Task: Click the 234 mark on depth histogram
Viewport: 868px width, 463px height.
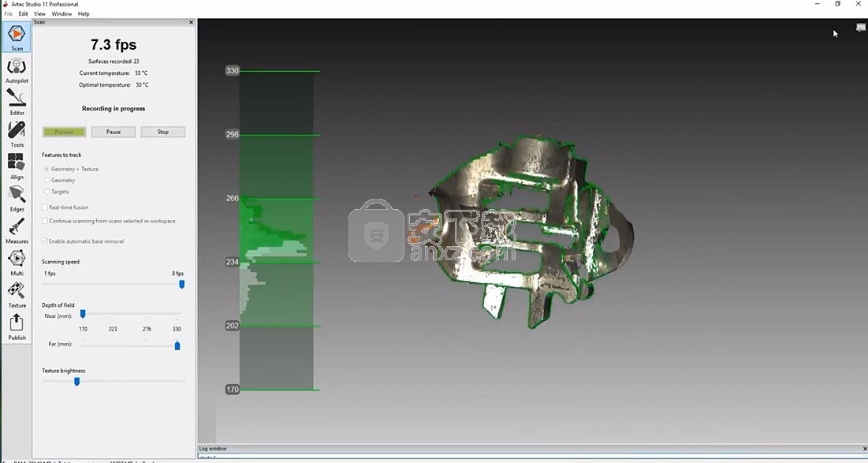Action: click(x=232, y=262)
